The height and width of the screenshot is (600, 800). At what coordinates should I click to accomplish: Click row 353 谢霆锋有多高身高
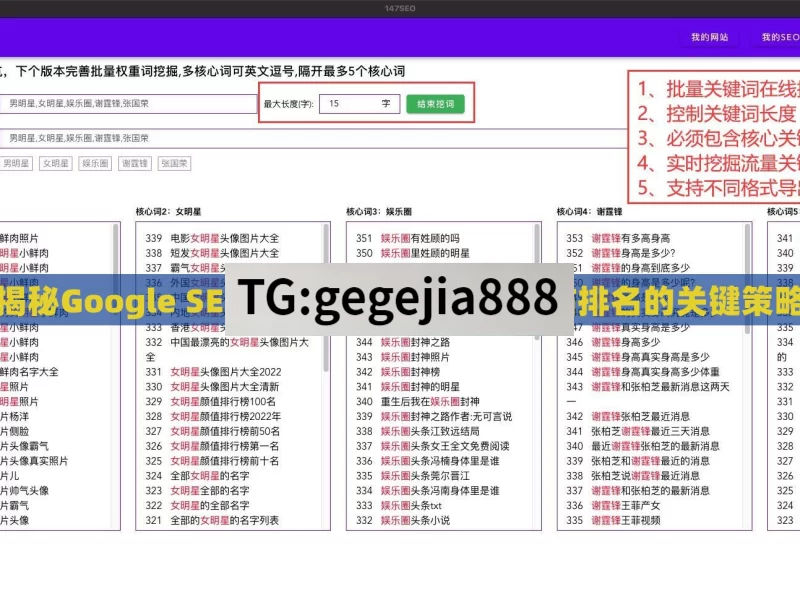coord(618,238)
